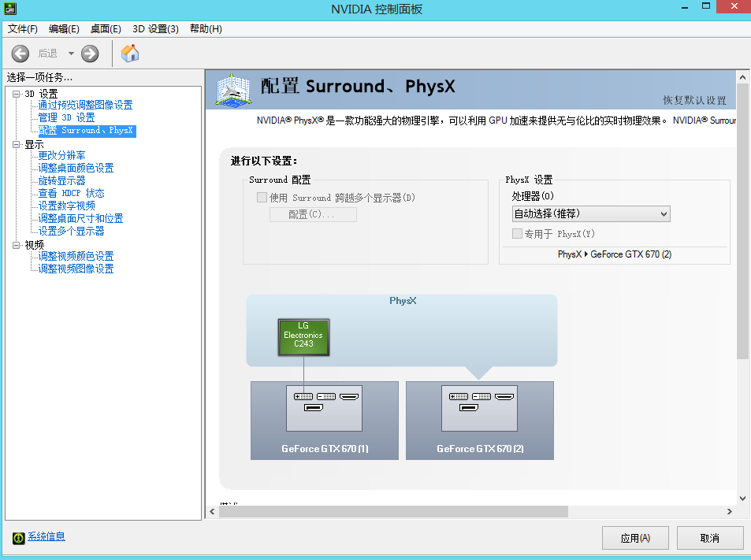Open 调整视频颜色设置 page

76,256
